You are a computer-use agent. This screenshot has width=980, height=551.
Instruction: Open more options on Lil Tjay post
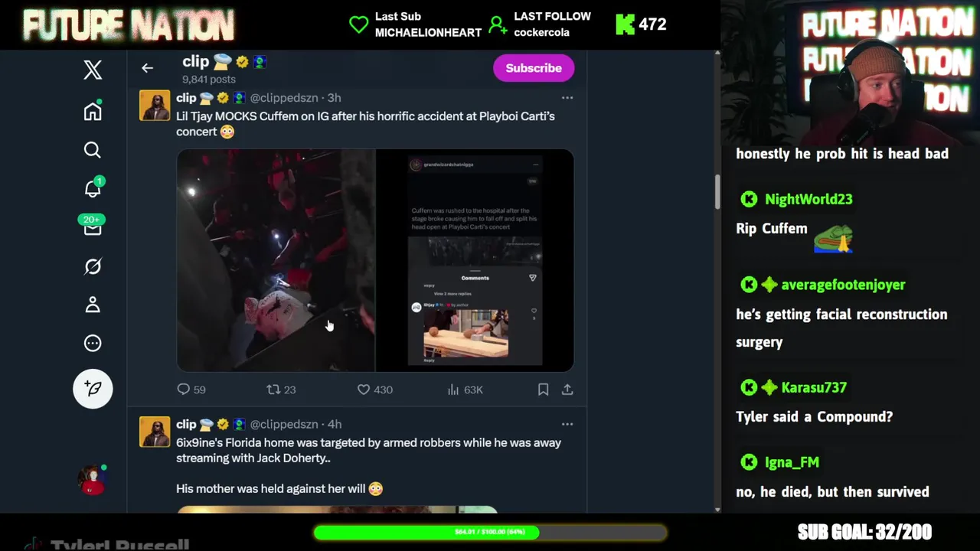point(567,98)
